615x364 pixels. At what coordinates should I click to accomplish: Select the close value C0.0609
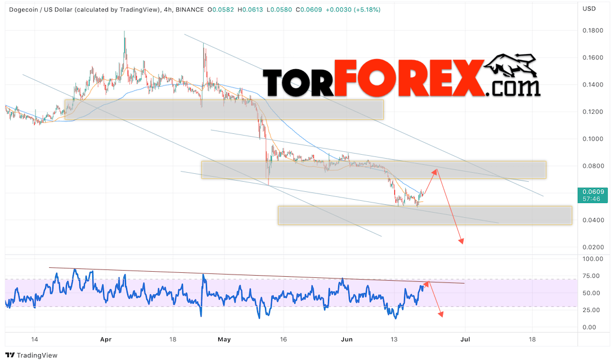(x=309, y=10)
